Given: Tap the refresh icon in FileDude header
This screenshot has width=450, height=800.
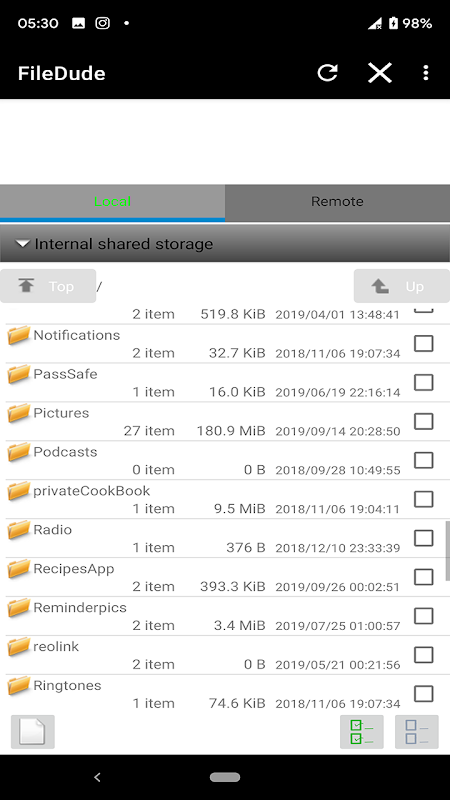Looking at the screenshot, I should click(327, 73).
